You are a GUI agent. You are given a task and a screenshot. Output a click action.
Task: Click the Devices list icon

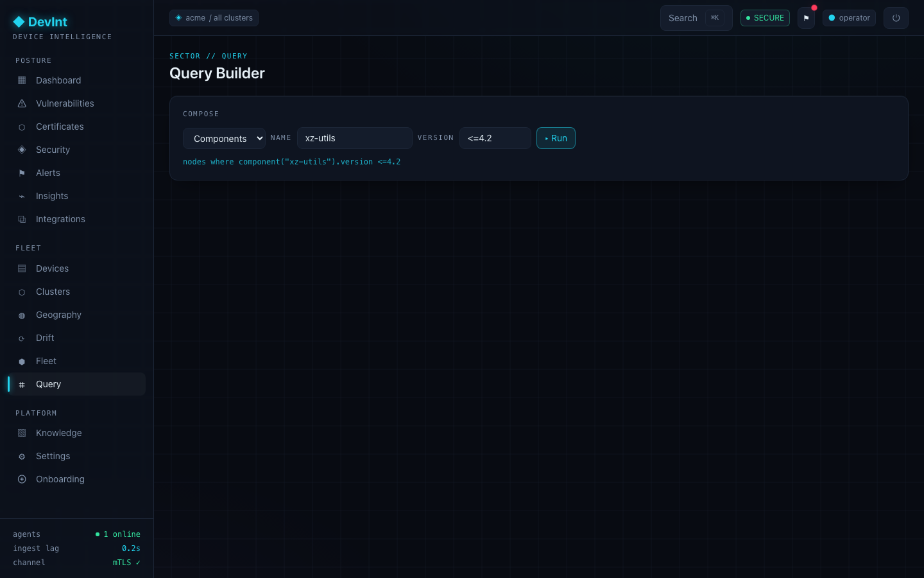point(22,268)
